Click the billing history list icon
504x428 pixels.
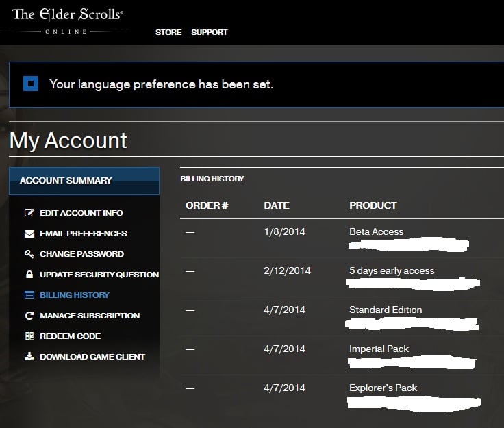click(29, 295)
